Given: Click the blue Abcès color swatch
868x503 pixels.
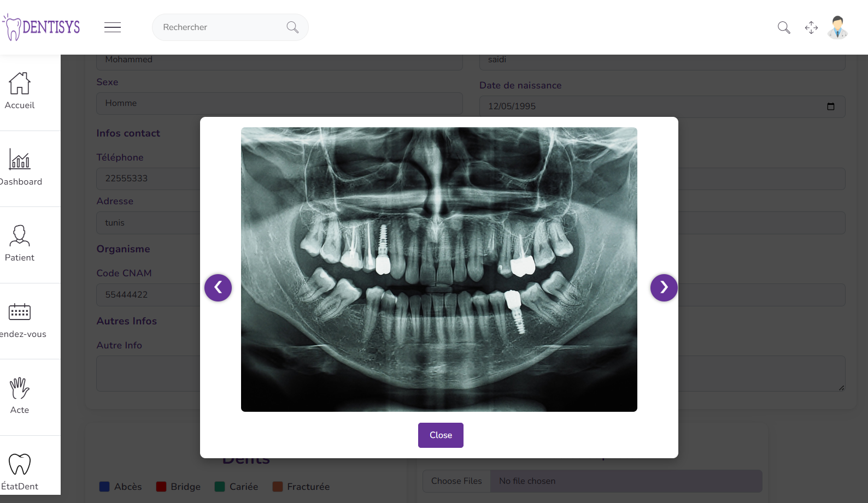Looking at the screenshot, I should pyautogui.click(x=104, y=487).
